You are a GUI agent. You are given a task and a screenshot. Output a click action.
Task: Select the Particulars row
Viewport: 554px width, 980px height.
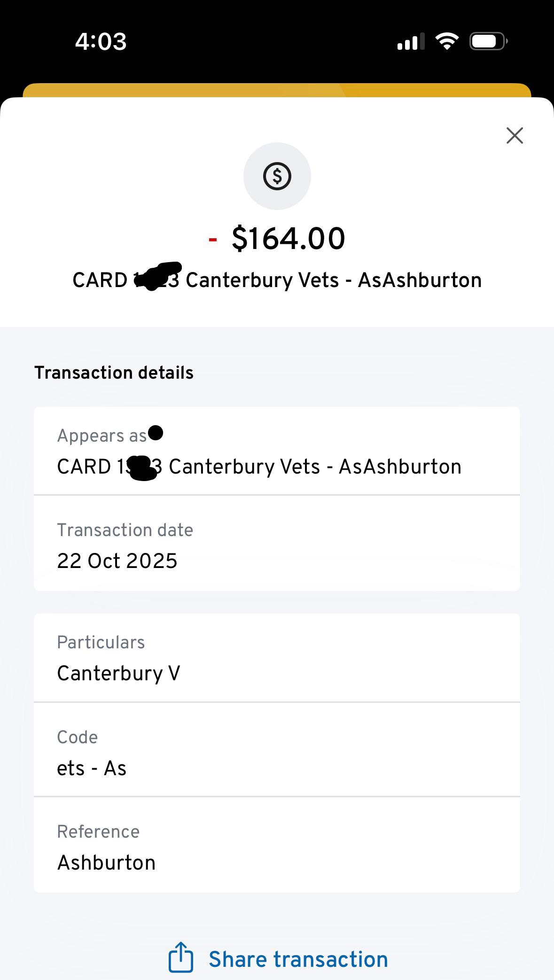pyautogui.click(x=277, y=658)
